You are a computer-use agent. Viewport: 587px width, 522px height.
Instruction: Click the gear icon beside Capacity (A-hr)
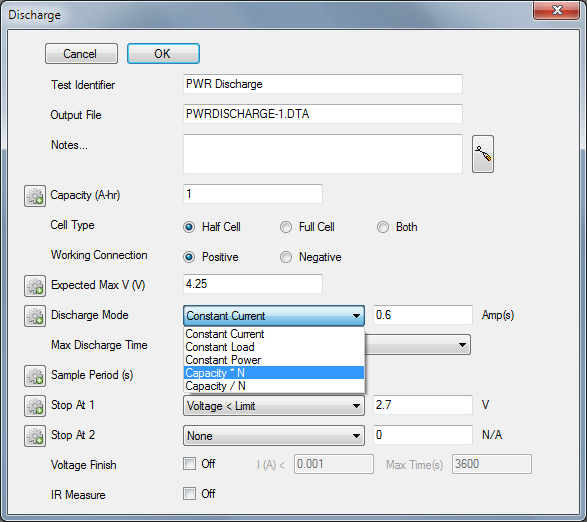point(35,196)
